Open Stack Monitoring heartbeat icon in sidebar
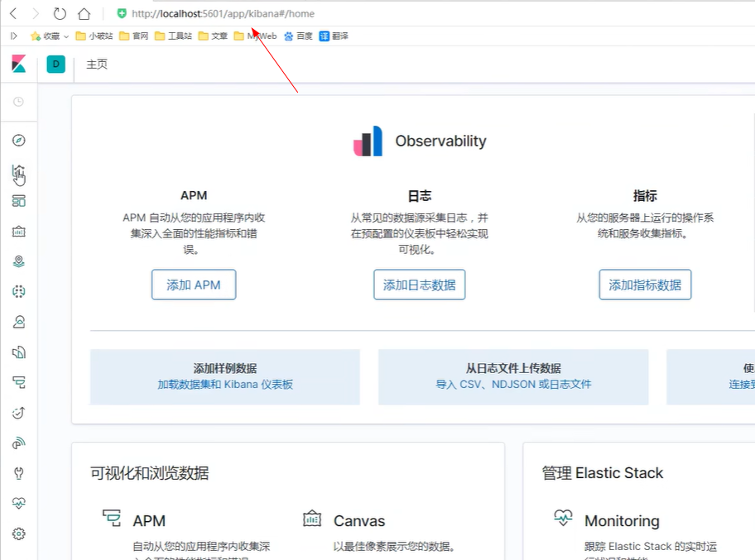 (18, 503)
